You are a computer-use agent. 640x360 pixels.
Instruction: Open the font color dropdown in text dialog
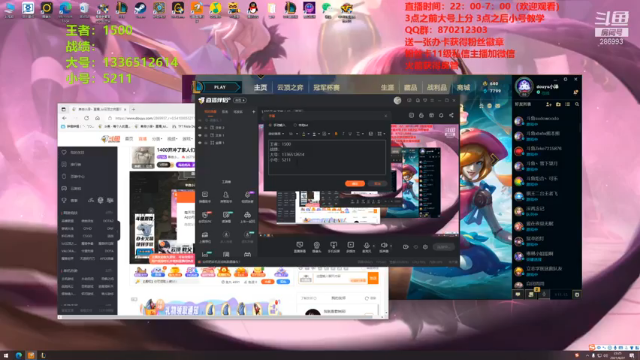pyautogui.click(x=305, y=134)
